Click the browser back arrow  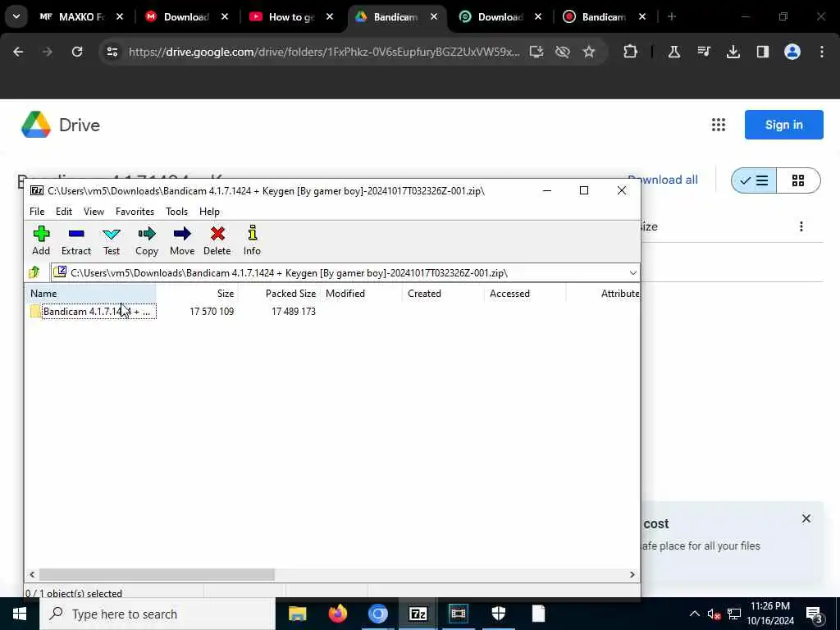click(x=18, y=52)
